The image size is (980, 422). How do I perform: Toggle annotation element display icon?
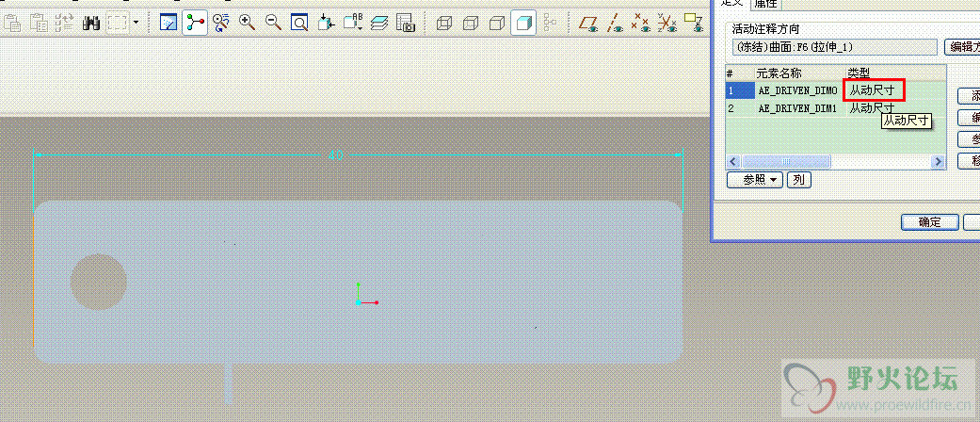(694, 24)
